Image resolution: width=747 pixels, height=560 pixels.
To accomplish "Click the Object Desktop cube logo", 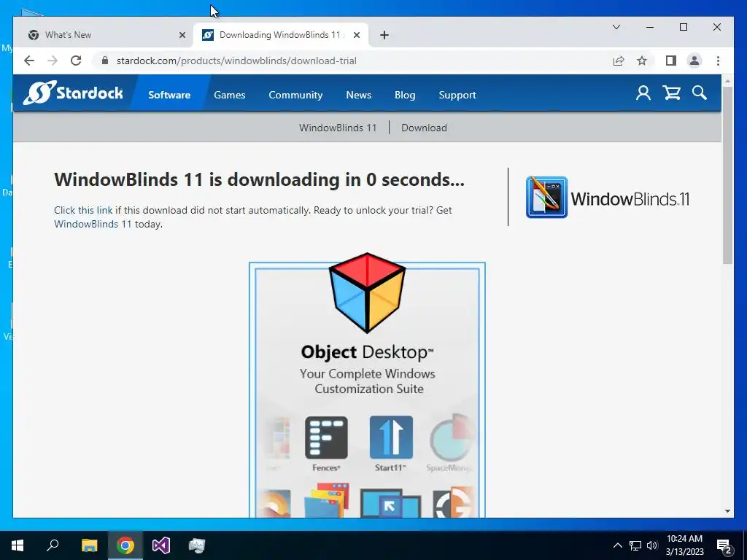I will tap(368, 292).
